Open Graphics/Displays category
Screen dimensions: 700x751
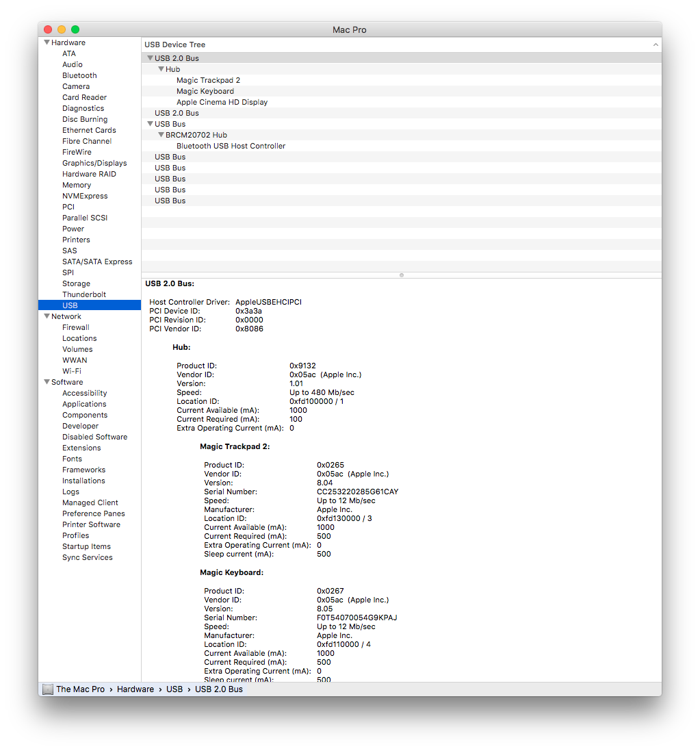pos(94,163)
